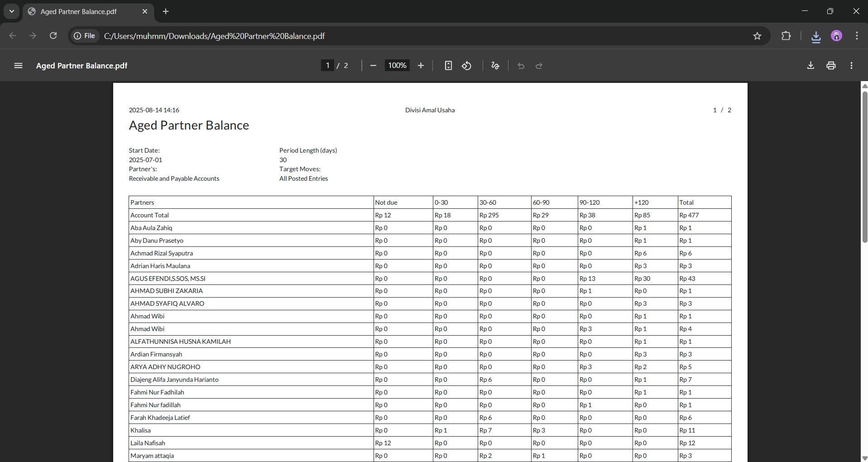
Task: Click the 100% zoom level field
Action: 397,66
